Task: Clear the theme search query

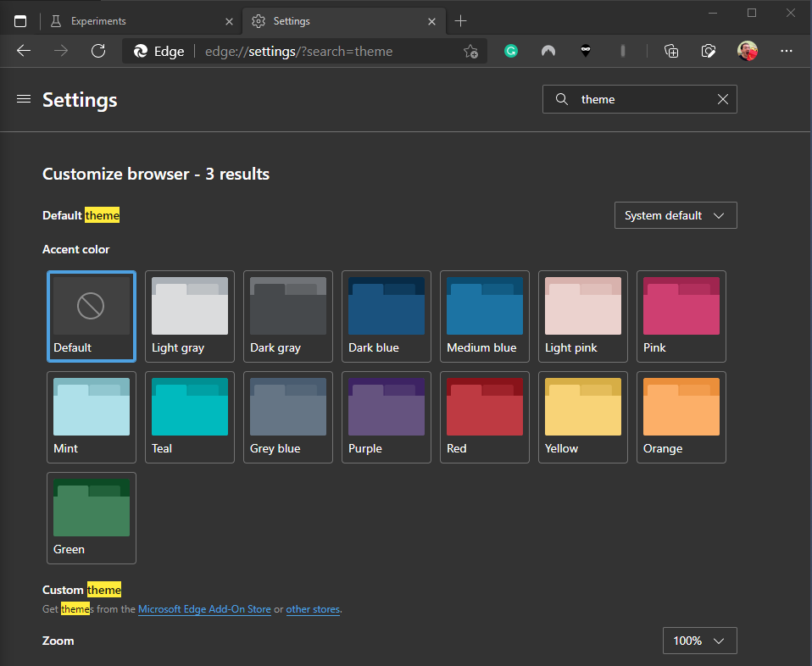Action: 722,99
